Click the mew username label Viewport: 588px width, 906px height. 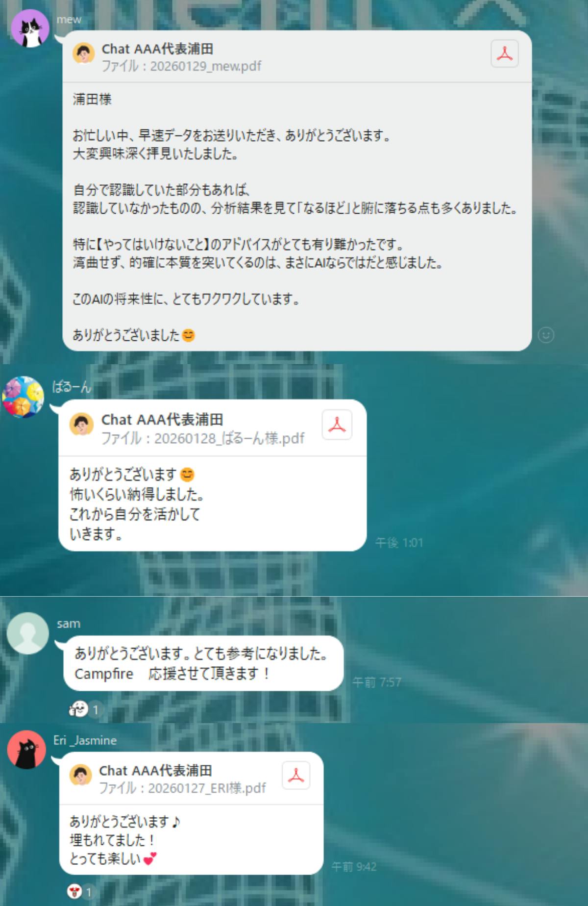(69, 20)
